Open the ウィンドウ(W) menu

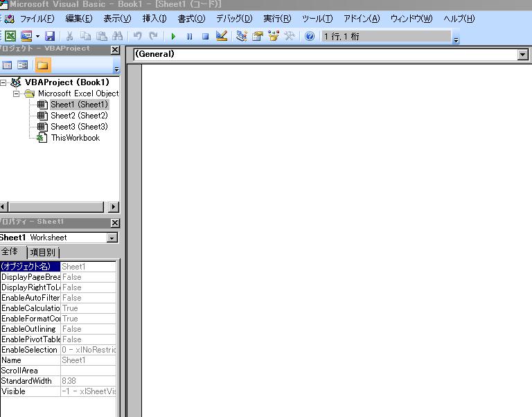click(x=411, y=19)
